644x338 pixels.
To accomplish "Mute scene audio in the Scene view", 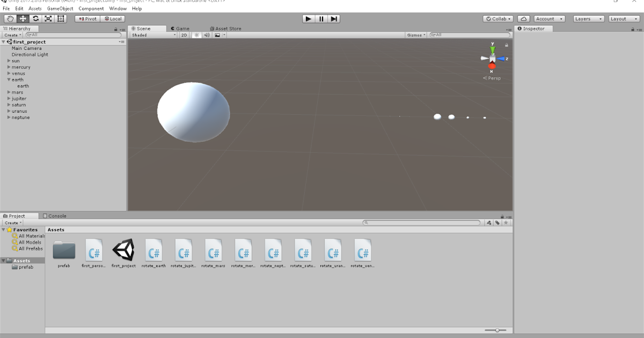I will pos(206,34).
